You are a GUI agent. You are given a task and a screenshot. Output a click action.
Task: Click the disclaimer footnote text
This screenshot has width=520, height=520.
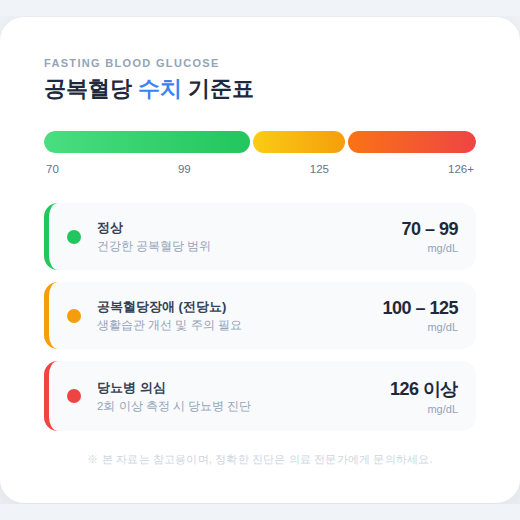[260, 460]
